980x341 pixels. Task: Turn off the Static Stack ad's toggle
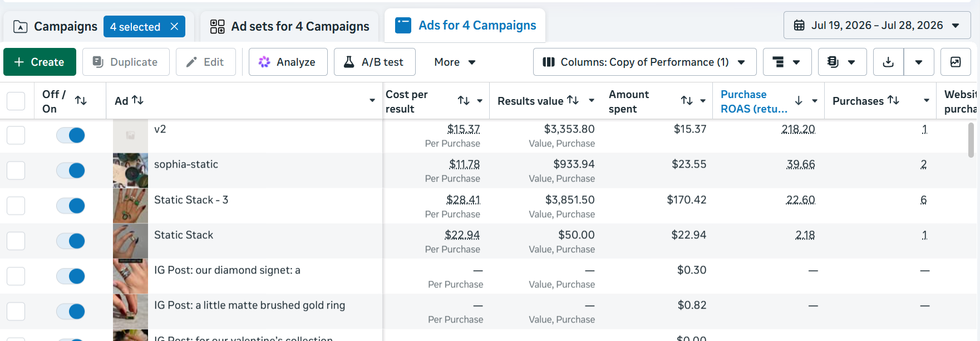[x=71, y=241]
